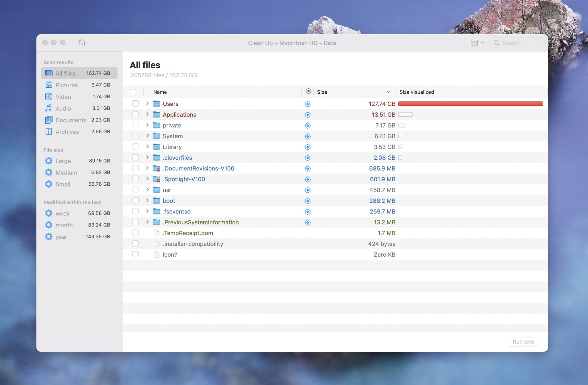Image resolution: width=588 pixels, height=385 pixels.
Task: Drag the Users size visualized bar
Action: pos(471,103)
